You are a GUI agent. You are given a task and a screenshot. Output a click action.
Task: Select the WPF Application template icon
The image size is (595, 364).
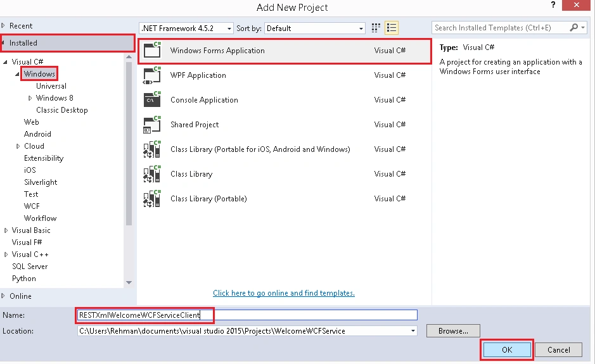pyautogui.click(x=152, y=75)
